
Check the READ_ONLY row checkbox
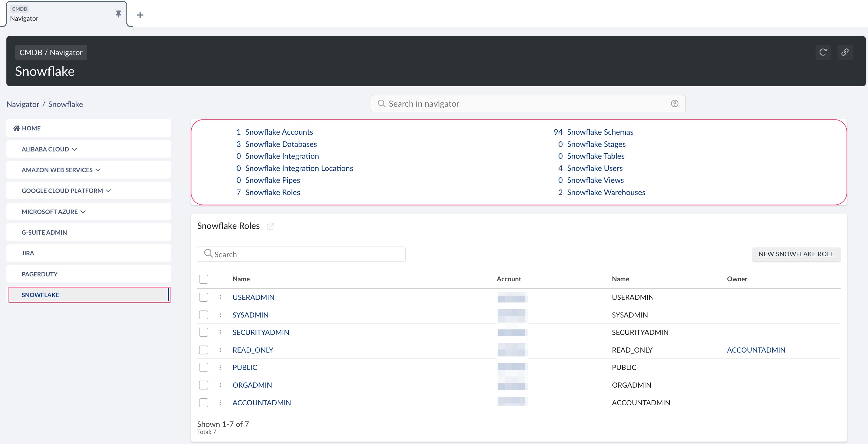coord(203,350)
